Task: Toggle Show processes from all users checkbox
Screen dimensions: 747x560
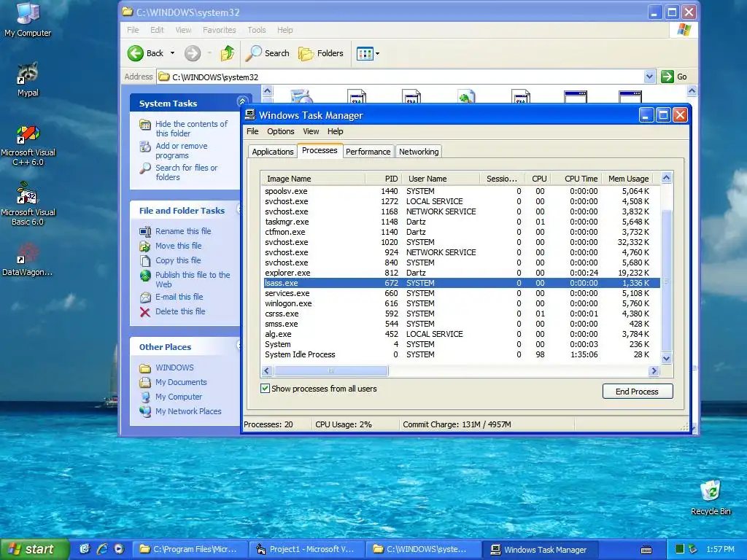Action: pos(265,389)
